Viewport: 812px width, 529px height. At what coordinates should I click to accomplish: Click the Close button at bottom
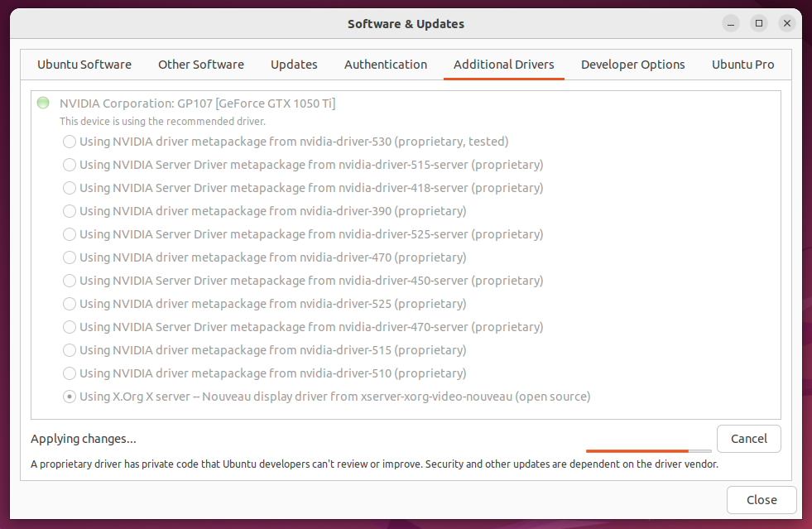click(x=762, y=500)
